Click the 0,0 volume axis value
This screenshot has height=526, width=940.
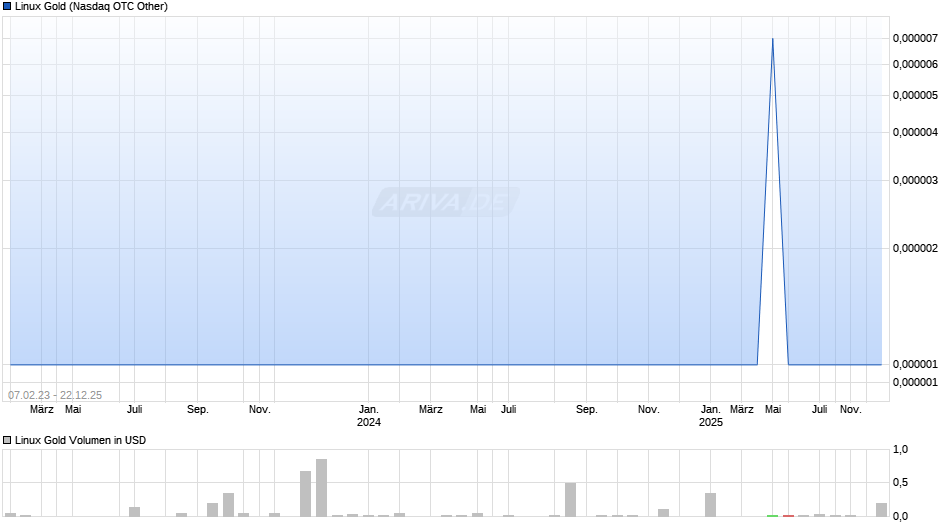pos(900,516)
